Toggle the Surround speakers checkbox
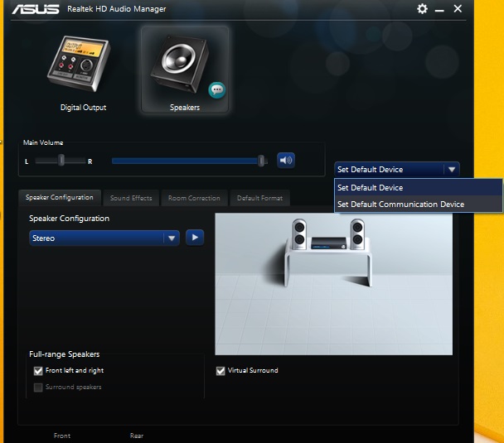504x443 pixels. point(38,388)
